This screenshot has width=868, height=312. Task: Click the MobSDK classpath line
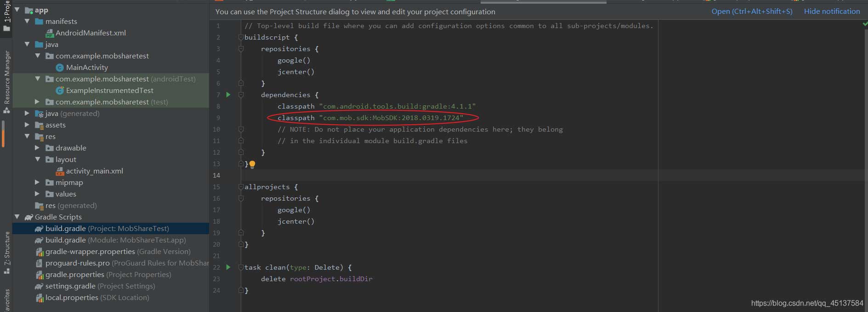tap(370, 118)
